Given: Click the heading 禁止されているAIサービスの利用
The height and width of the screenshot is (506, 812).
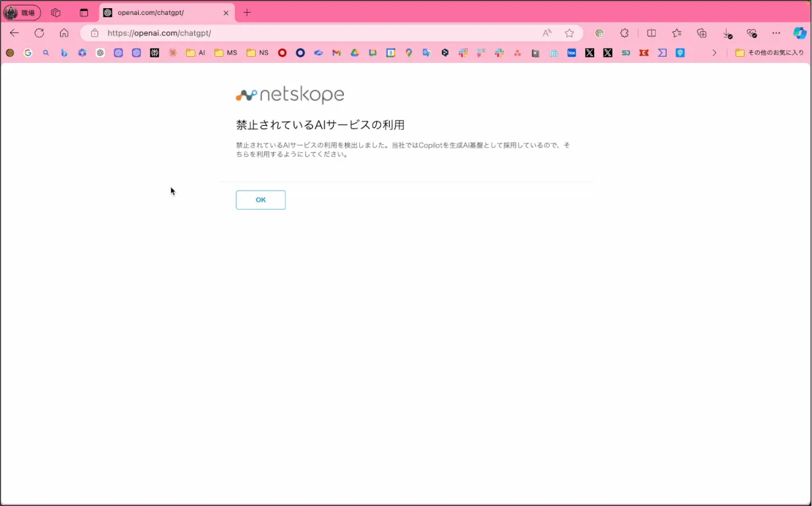Looking at the screenshot, I should point(320,125).
